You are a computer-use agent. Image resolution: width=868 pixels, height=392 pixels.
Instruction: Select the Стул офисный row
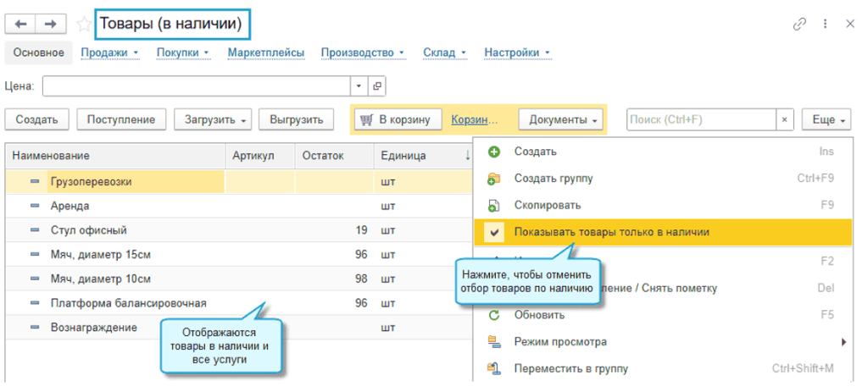click(x=239, y=230)
